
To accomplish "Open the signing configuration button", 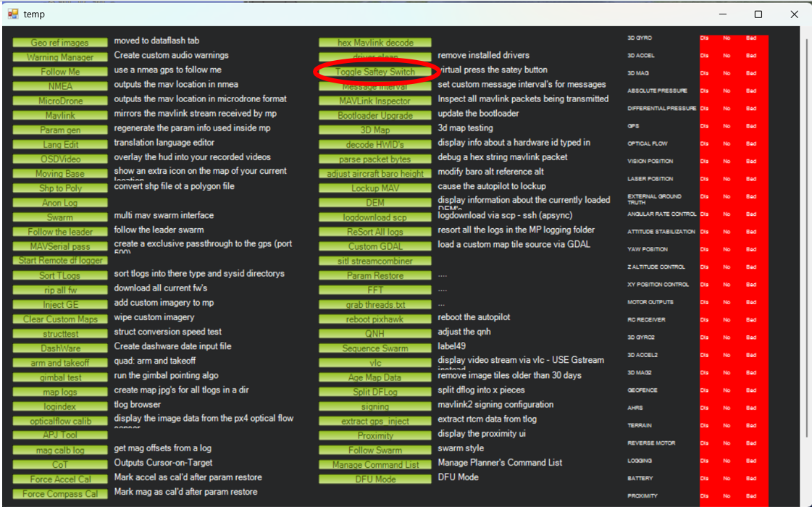I will (375, 406).
